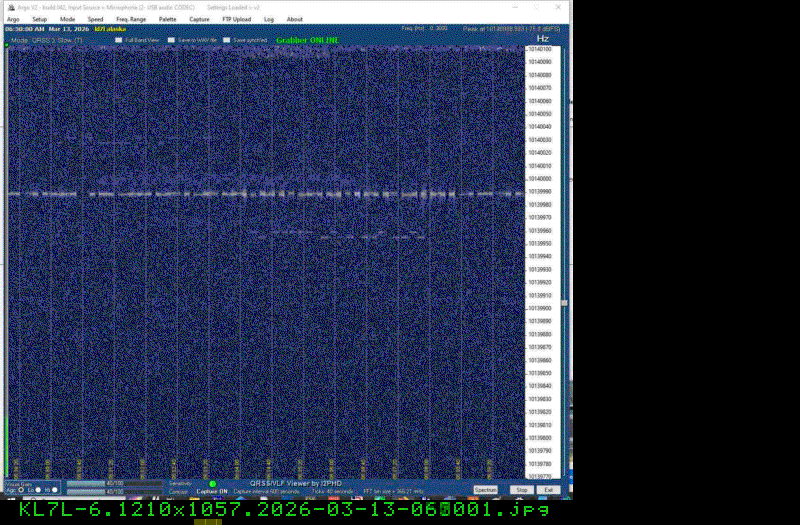Open the Freq. Range menu
Image resolution: width=800 pixels, height=525 pixels.
130,19
